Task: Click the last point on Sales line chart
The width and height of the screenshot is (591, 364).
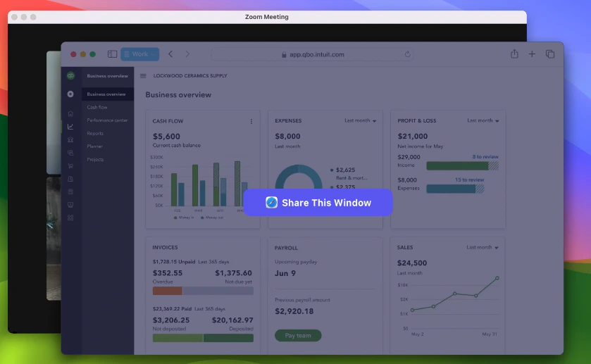Action: coord(497,278)
